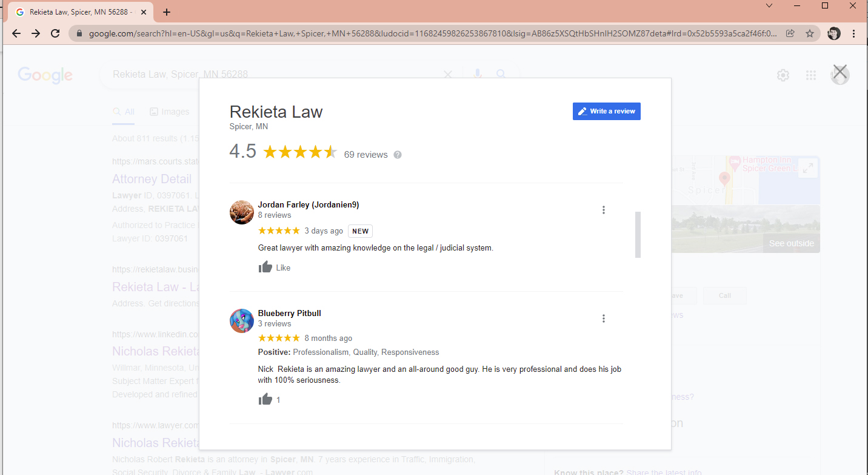
Task: Click the Write a review button
Action: pyautogui.click(x=606, y=111)
